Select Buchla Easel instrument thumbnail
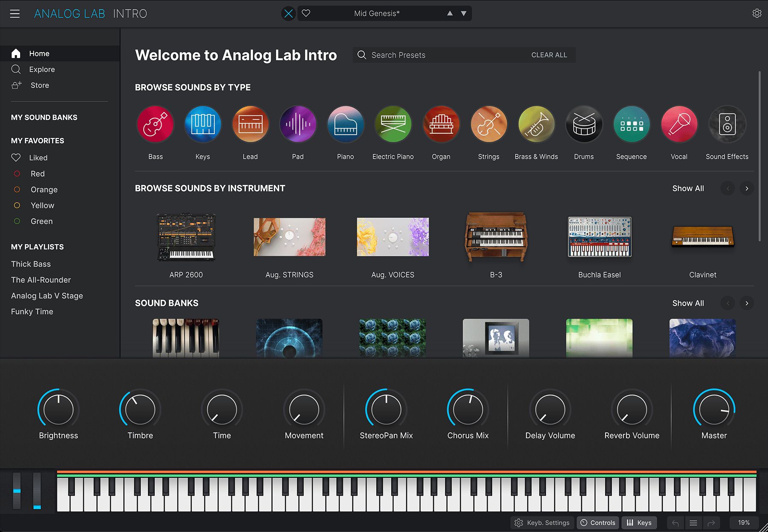The height and width of the screenshot is (532, 768). 600,237
